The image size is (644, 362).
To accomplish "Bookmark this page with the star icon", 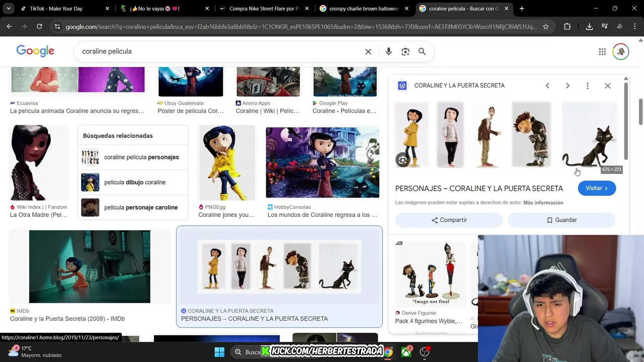I will click(x=546, y=27).
